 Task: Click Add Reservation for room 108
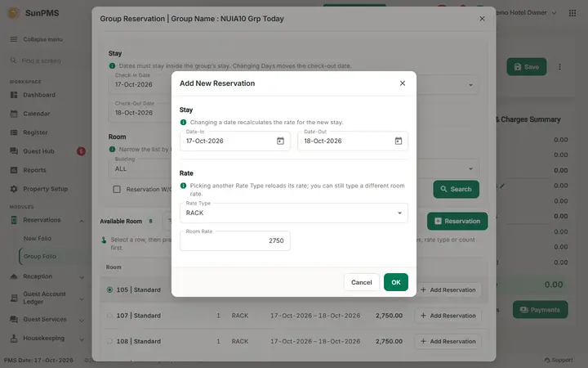(448, 341)
